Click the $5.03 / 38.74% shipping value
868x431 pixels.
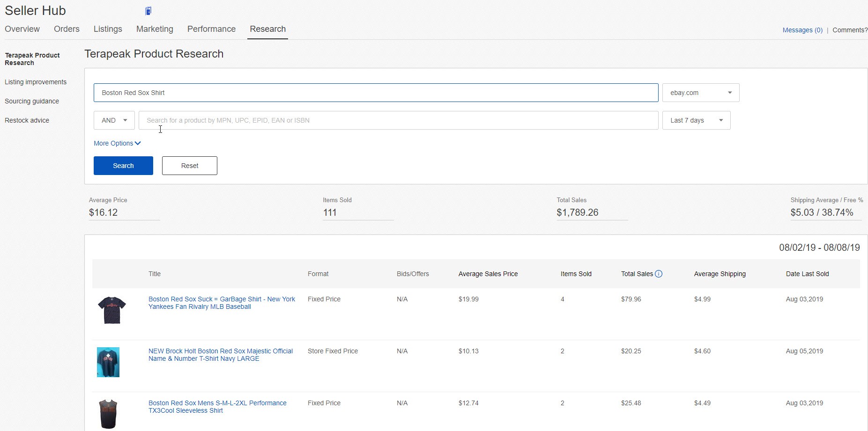[822, 212]
